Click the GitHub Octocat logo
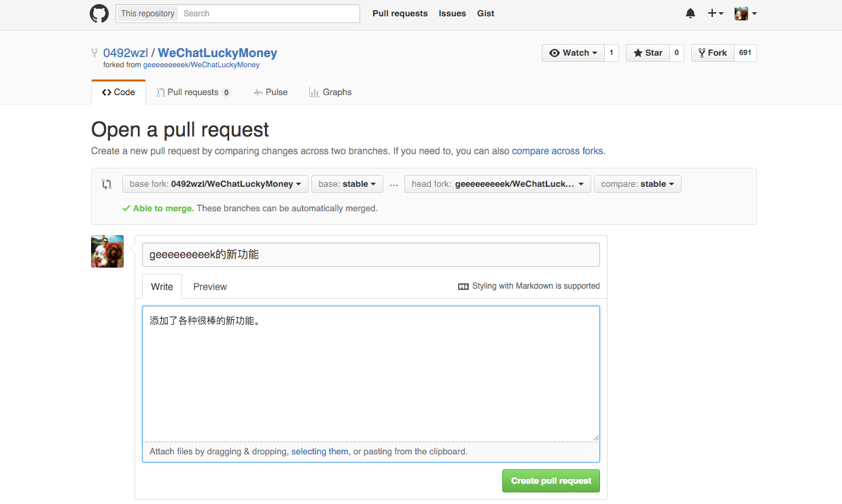 pyautogui.click(x=99, y=14)
